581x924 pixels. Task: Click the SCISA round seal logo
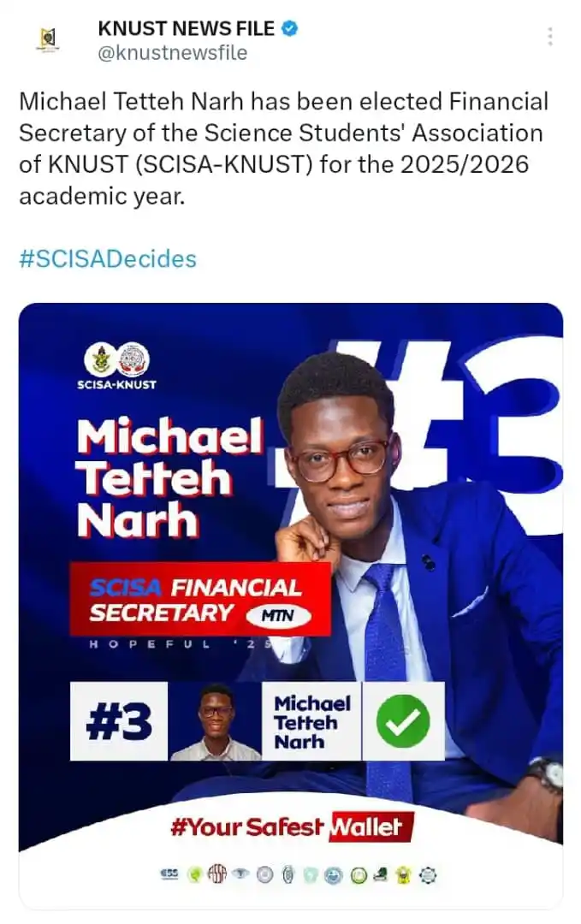click(133, 359)
